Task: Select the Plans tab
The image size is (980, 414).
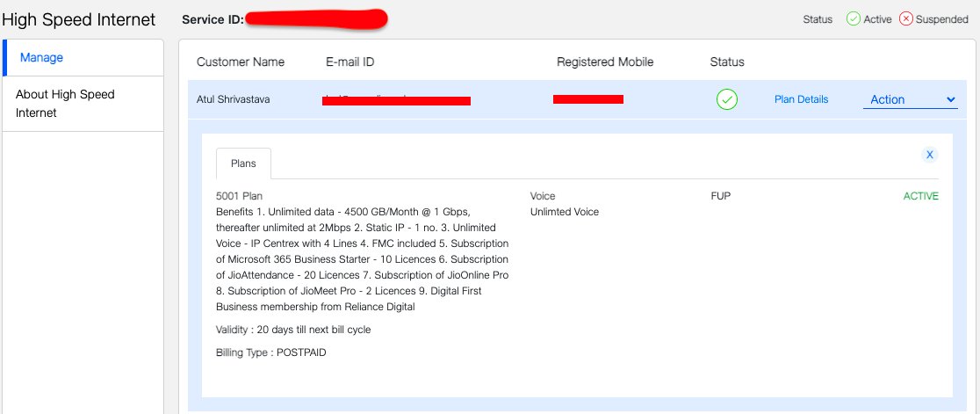Action: 243,163
